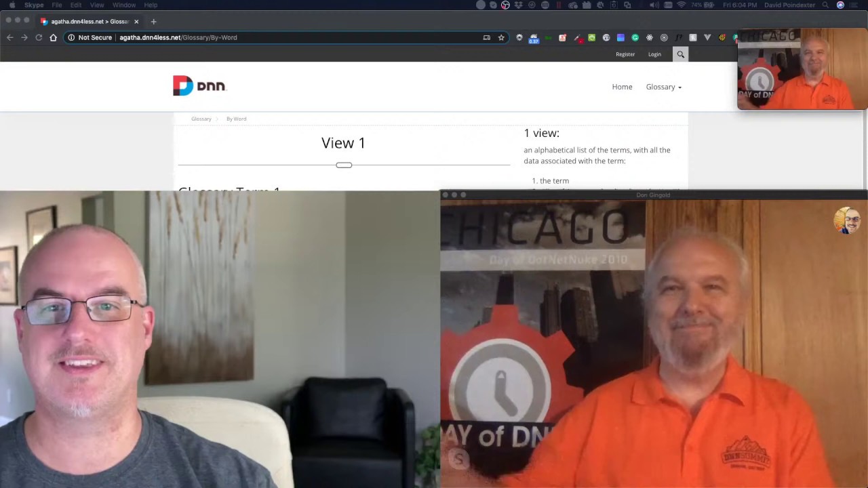Open the Window menu in the menu bar

tap(124, 5)
